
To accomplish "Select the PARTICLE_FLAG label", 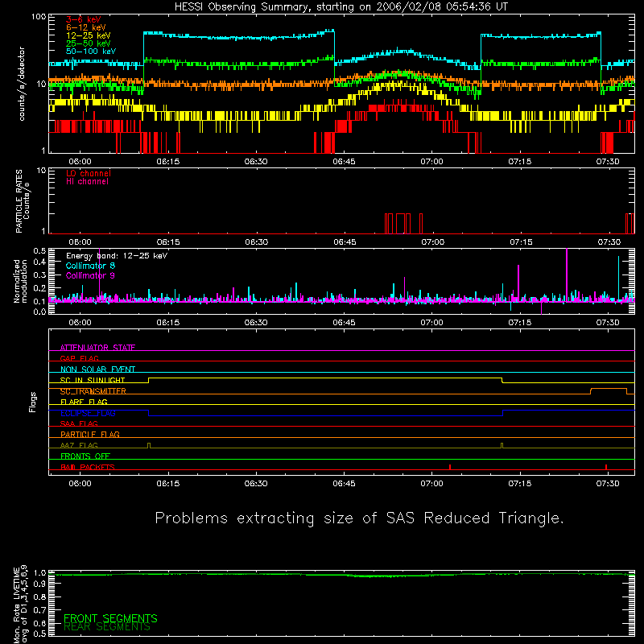I will [x=90, y=435].
